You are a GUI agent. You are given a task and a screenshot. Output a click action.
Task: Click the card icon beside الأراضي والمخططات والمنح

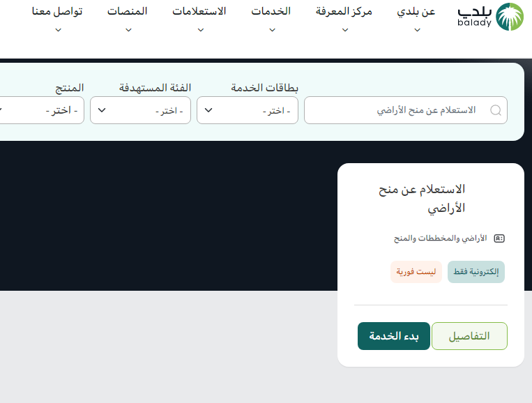[499, 238]
